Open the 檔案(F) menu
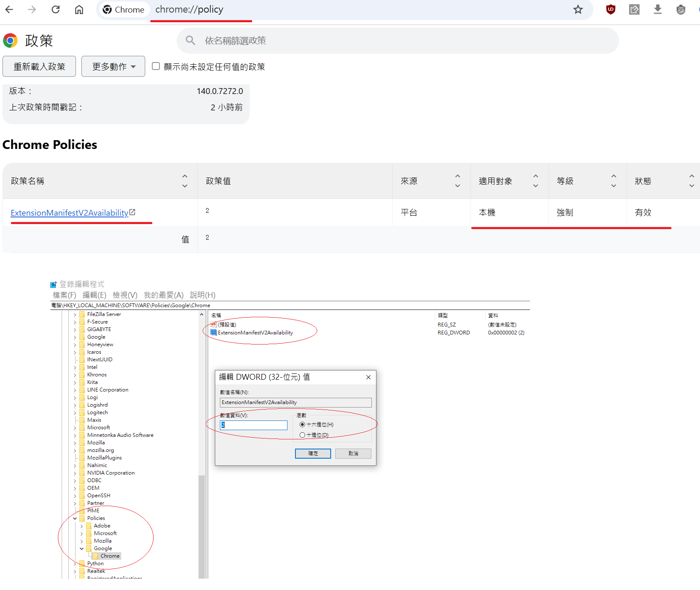Image resolution: width=700 pixels, height=590 pixels. [64, 295]
